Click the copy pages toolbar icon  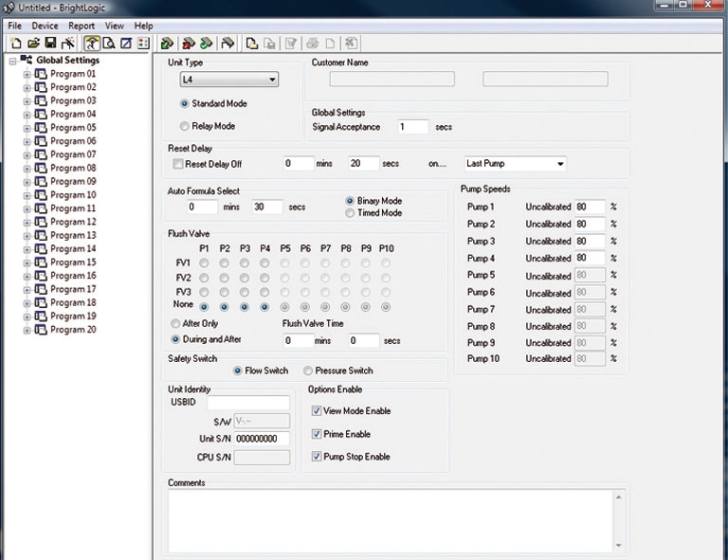pyautogui.click(x=251, y=44)
